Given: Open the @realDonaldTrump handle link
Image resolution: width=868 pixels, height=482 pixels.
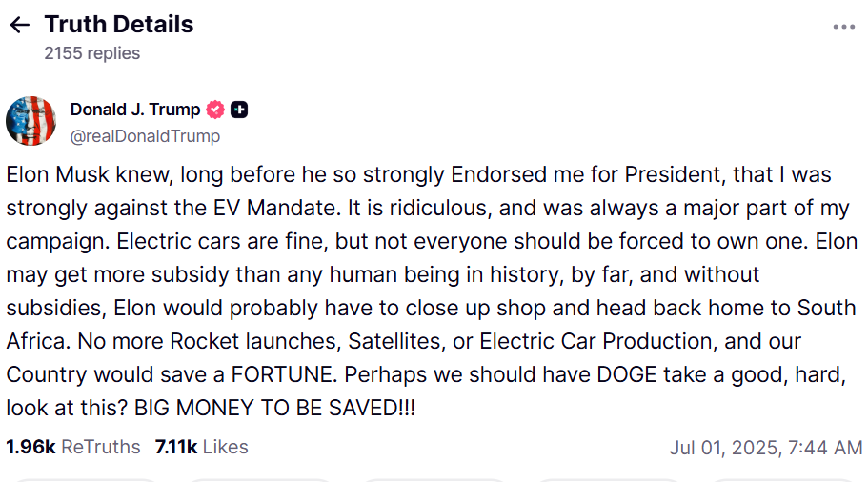Looking at the screenshot, I should (x=145, y=136).
